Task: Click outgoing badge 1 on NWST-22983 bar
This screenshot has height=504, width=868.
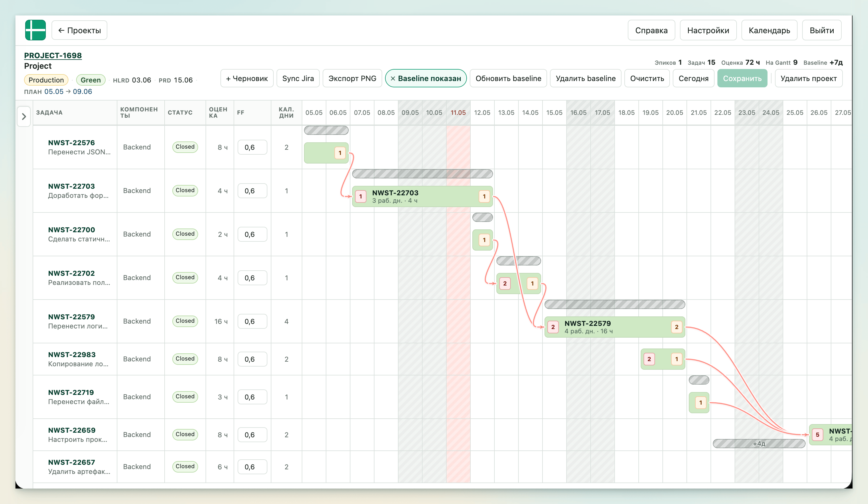Action: pos(676,359)
